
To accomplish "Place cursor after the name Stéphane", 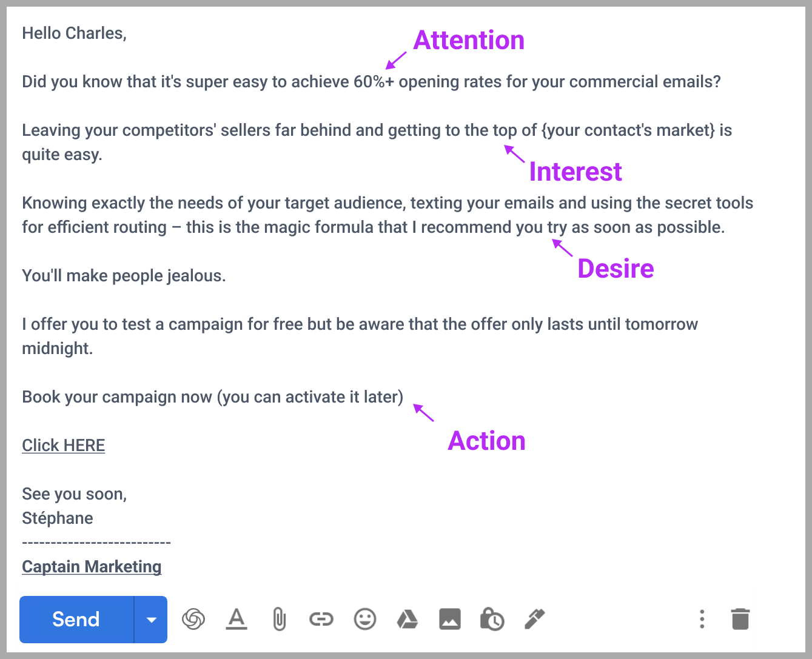I will [94, 518].
